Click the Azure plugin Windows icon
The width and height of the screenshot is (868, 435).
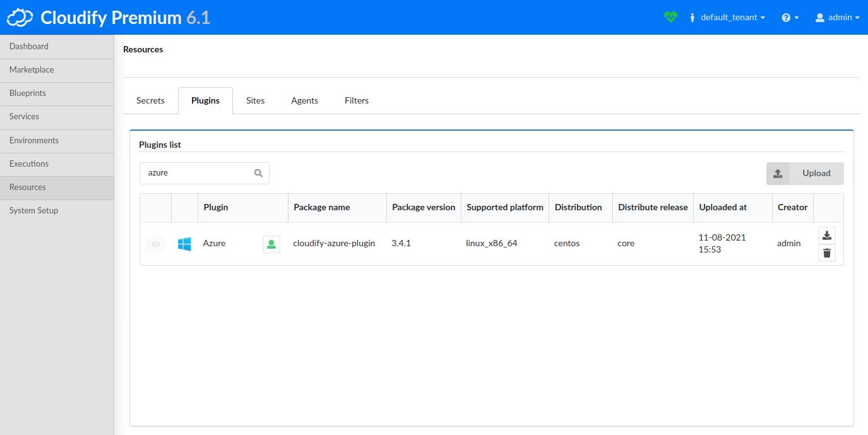tap(184, 243)
